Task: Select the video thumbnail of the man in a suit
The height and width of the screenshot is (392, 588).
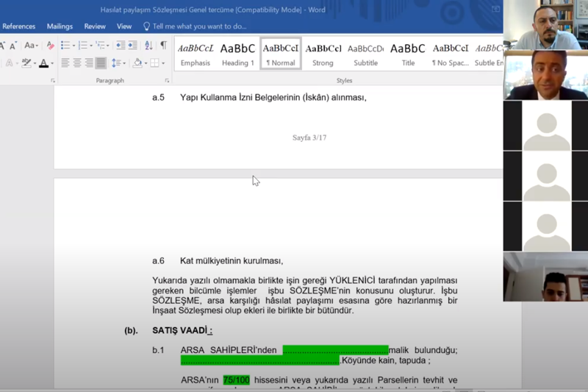Action: (x=545, y=75)
